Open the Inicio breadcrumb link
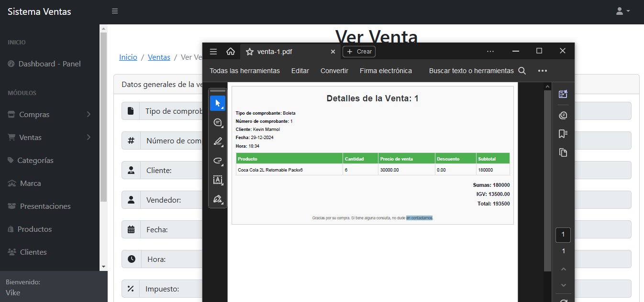Viewport: 644px width, 302px height. pyautogui.click(x=128, y=56)
